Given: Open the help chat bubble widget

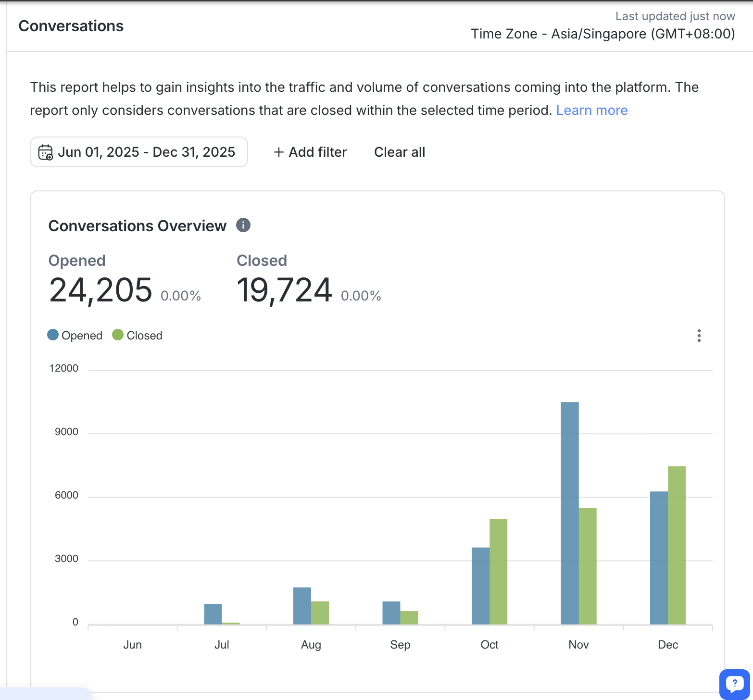Looking at the screenshot, I should tap(734, 684).
